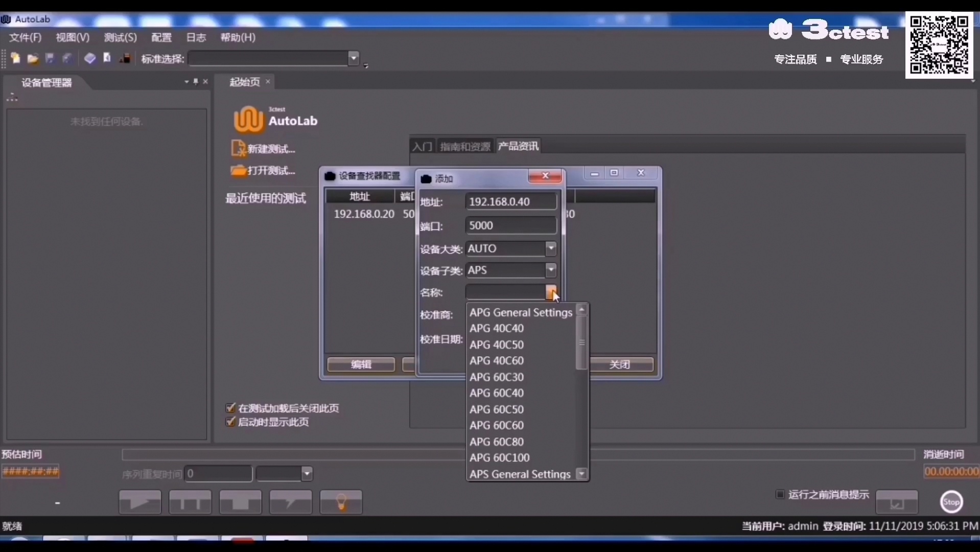Screen dimensions: 980x552
Task: Click the 关闭 button
Action: coord(620,364)
